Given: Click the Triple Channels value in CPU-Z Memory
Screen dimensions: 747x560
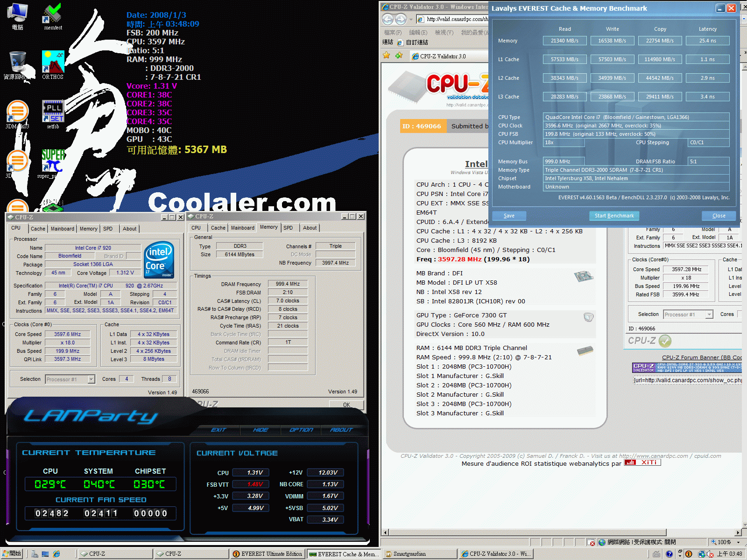Looking at the screenshot, I should tap(336, 246).
